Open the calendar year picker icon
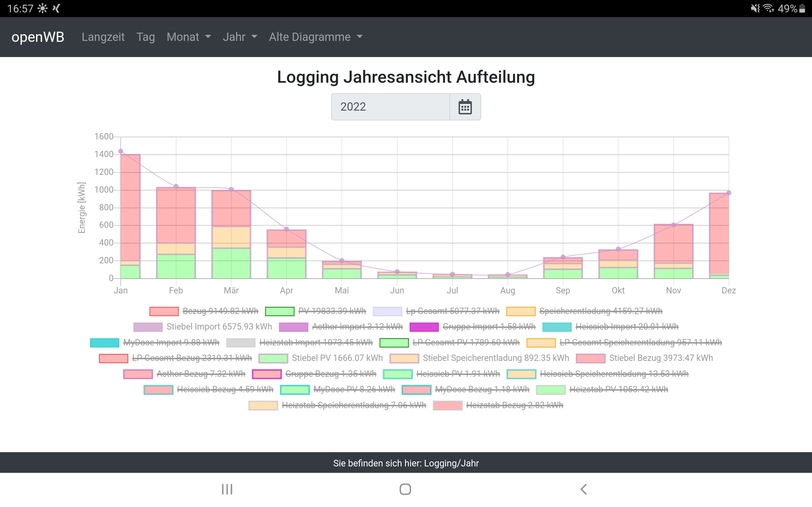This screenshot has height=507, width=812. click(465, 107)
